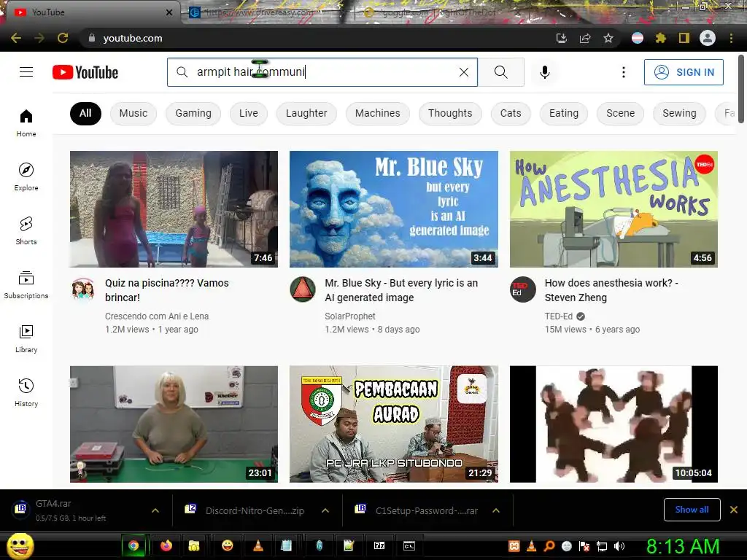Open the YouTube guide hamburger menu
This screenshot has width=747, height=560.
pyautogui.click(x=26, y=72)
